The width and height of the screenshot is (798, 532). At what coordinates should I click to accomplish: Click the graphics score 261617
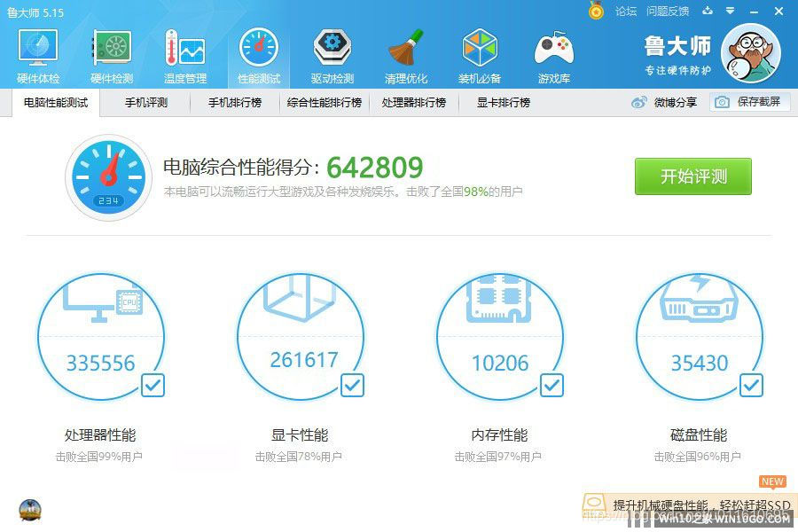304,360
